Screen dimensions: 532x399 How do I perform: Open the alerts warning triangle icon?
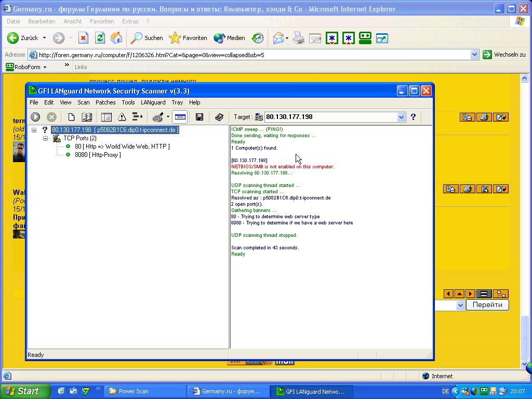(x=122, y=117)
